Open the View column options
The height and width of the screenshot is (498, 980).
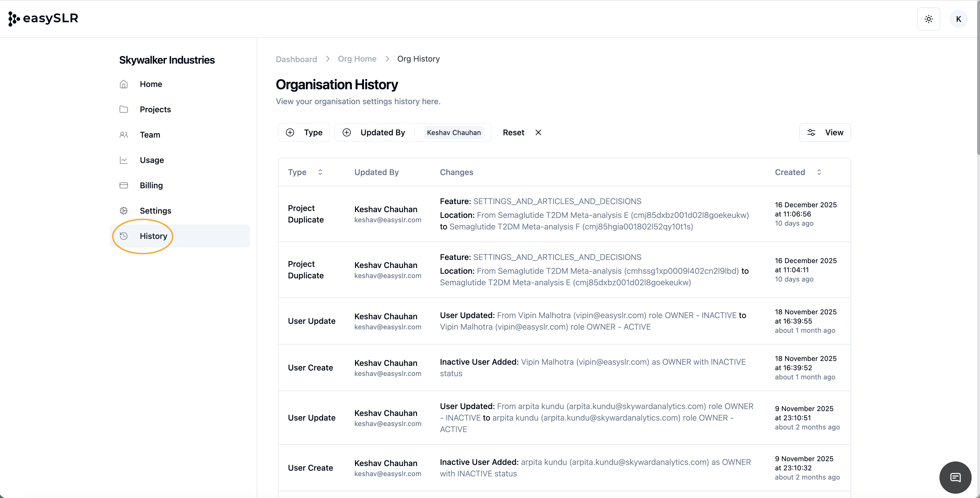tap(825, 132)
